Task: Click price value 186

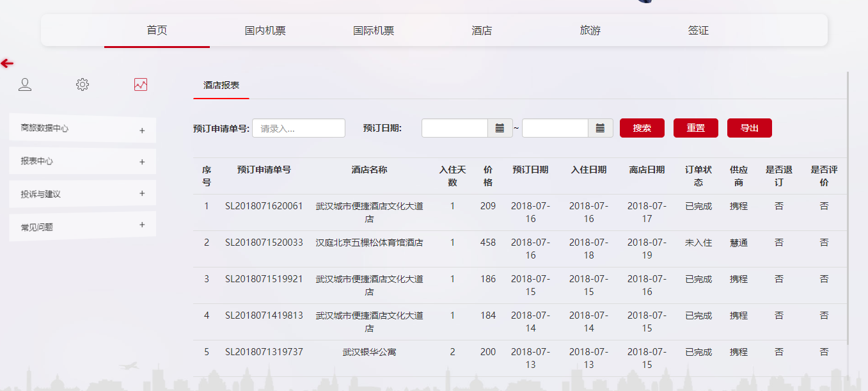Action: (x=488, y=279)
